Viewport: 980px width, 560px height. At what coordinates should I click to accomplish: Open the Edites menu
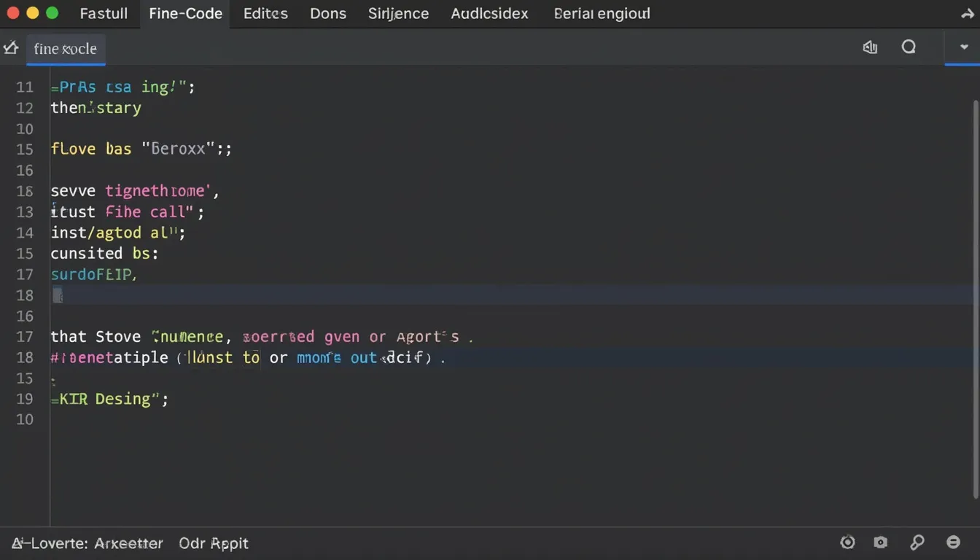point(265,13)
